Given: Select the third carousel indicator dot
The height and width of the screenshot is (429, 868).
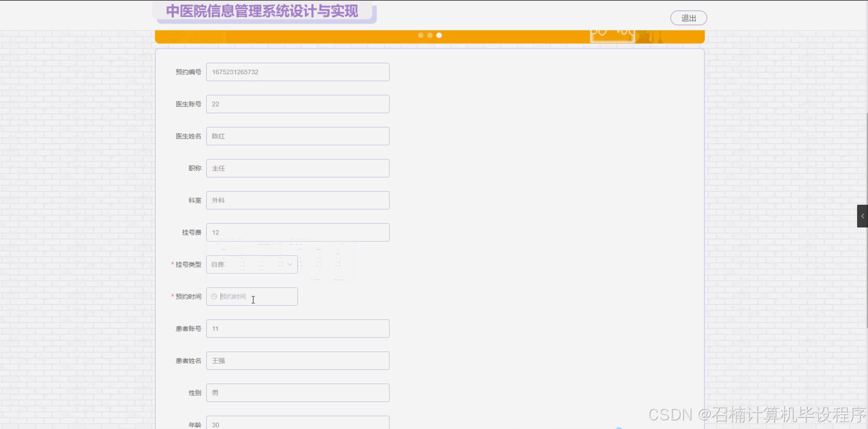Looking at the screenshot, I should click(439, 35).
